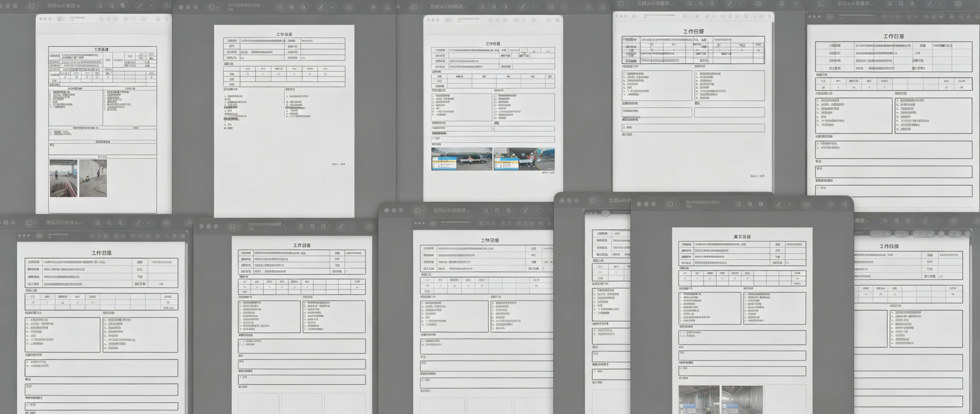Zoom out in window with blue-banner photos

pyautogui.click(x=483, y=7)
